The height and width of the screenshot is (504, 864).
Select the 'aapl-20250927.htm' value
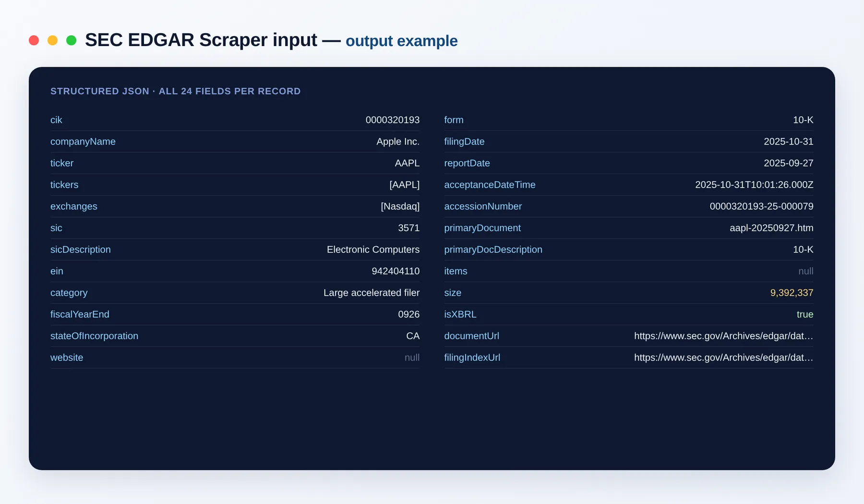pyautogui.click(x=771, y=228)
